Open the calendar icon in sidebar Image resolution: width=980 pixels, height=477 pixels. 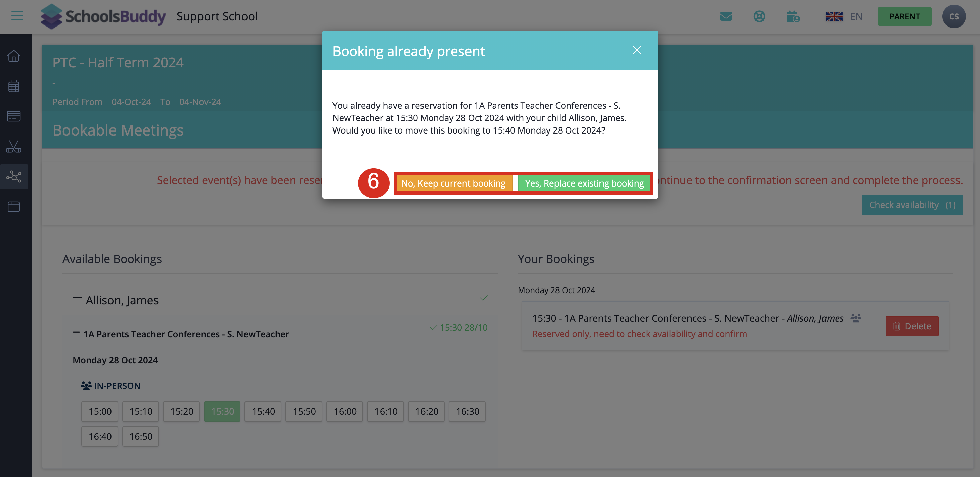click(x=14, y=86)
